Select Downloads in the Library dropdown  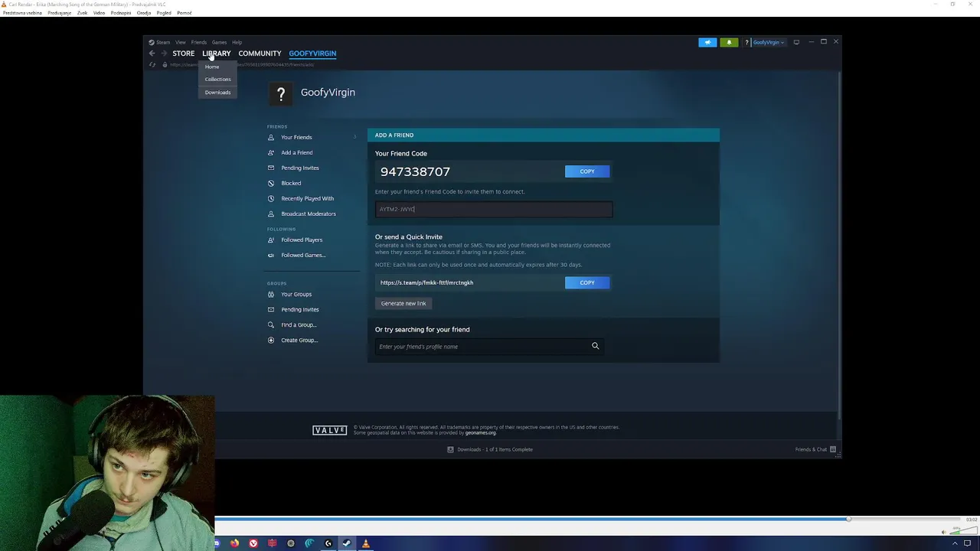coord(217,92)
